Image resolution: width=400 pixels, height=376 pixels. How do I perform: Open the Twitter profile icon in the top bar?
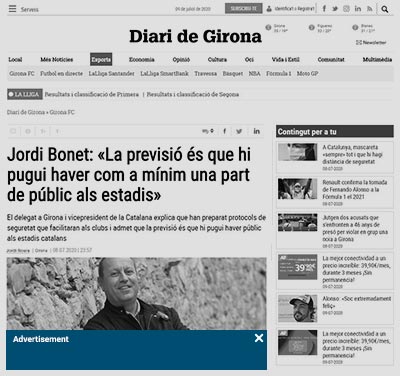[335, 9]
